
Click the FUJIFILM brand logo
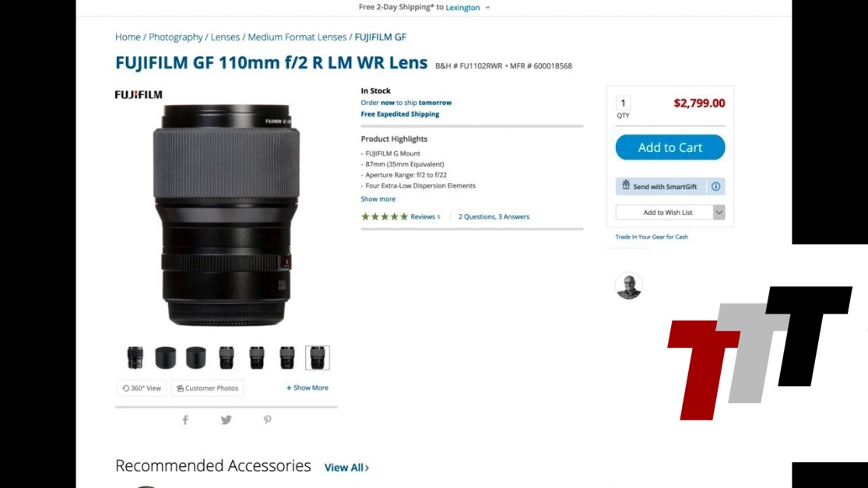coord(139,95)
